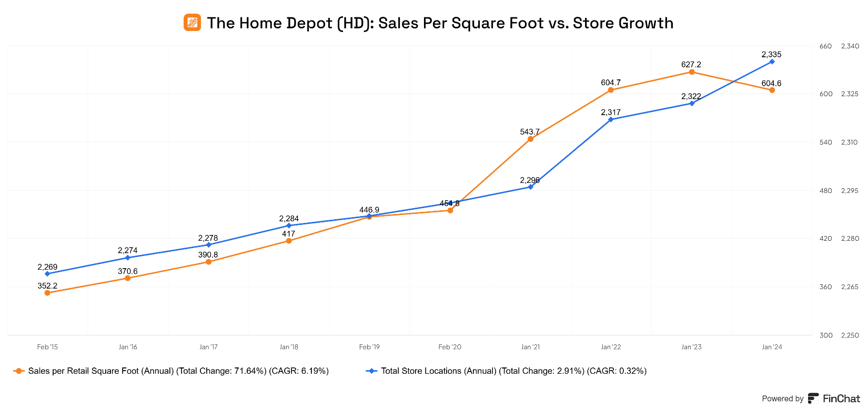This screenshot has width=868, height=410.
Task: Click the orange legend marker for Sales per Retail Square Foot
Action: coord(19,371)
